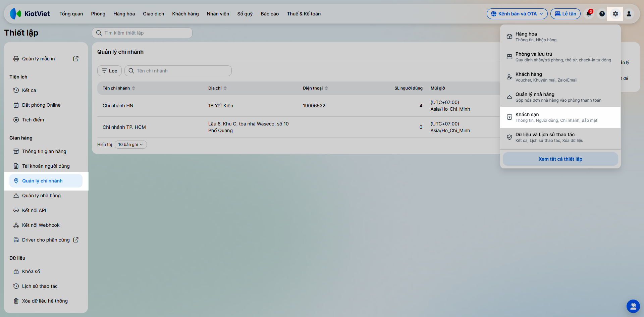Open the Khách hàng top menu

point(185,14)
